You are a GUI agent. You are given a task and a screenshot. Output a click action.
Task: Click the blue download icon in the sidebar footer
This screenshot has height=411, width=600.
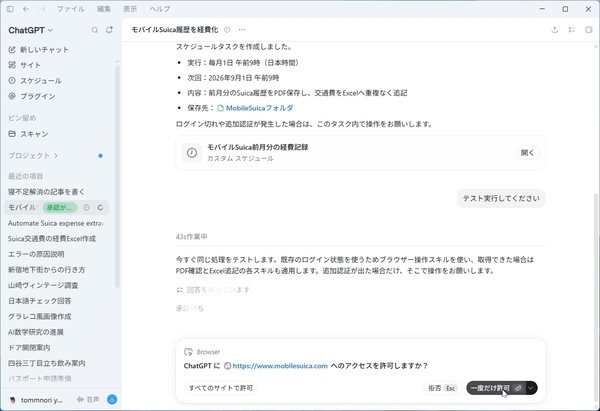(x=112, y=400)
